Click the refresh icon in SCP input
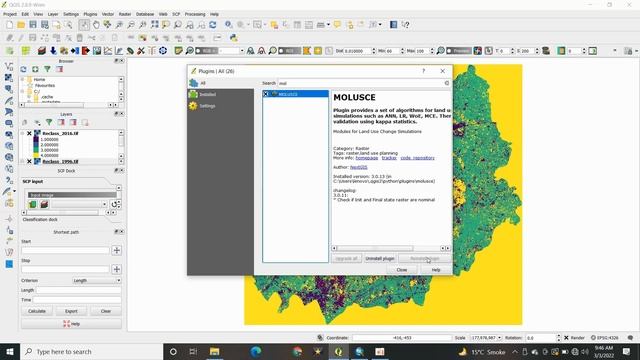640x360 pixels. pos(114,204)
